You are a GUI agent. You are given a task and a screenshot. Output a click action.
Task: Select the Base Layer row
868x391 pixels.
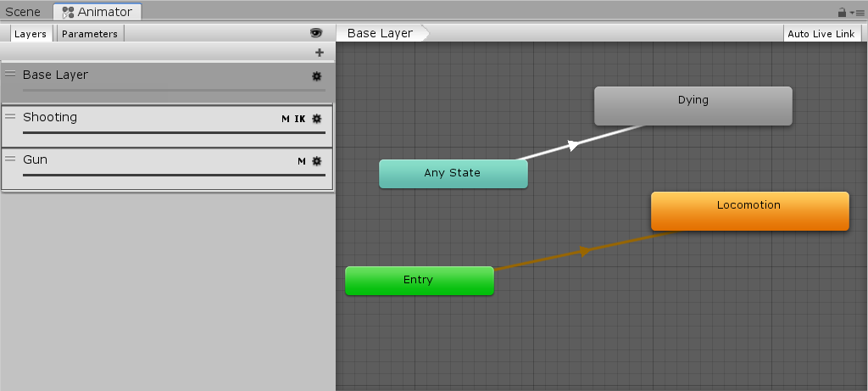(x=167, y=82)
